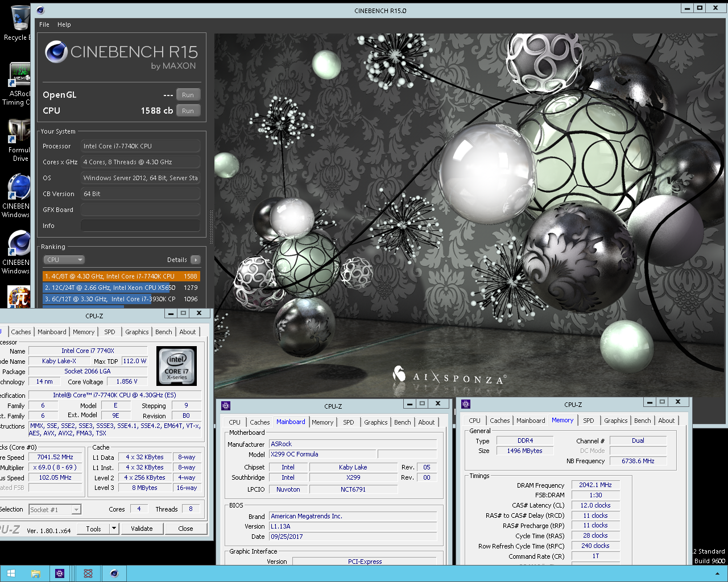Click the Core Speed value 7041.52 MHz

[55, 457]
